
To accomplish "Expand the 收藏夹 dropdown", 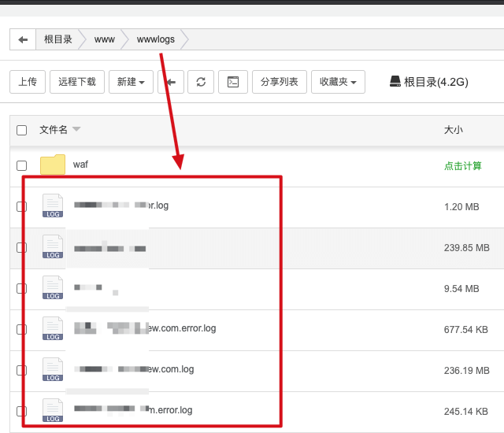I will tap(338, 82).
